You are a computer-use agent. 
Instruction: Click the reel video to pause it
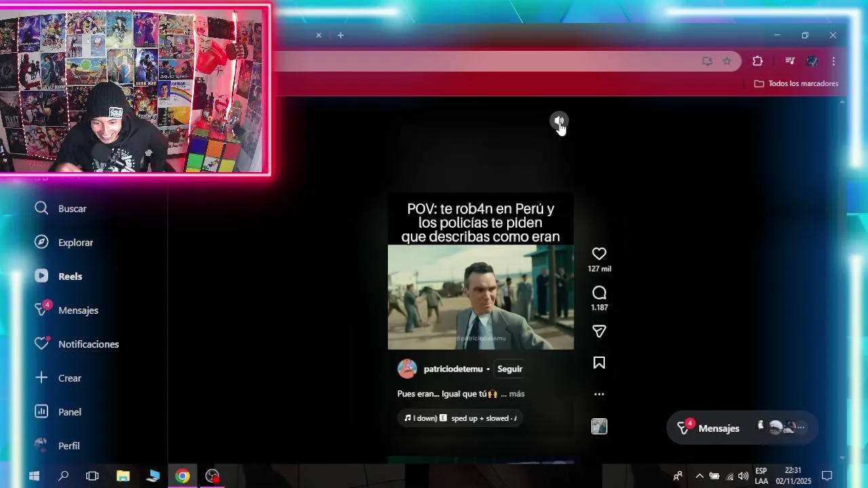pos(481,297)
